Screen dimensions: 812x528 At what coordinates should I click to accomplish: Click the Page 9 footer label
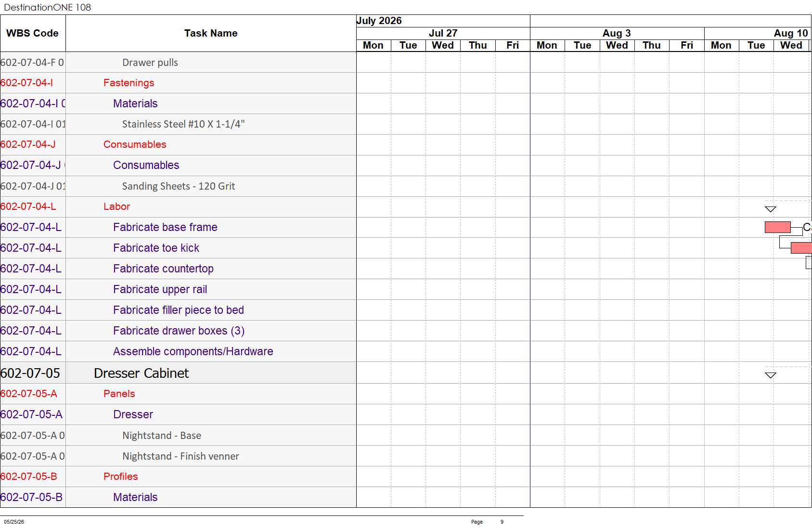point(487,522)
